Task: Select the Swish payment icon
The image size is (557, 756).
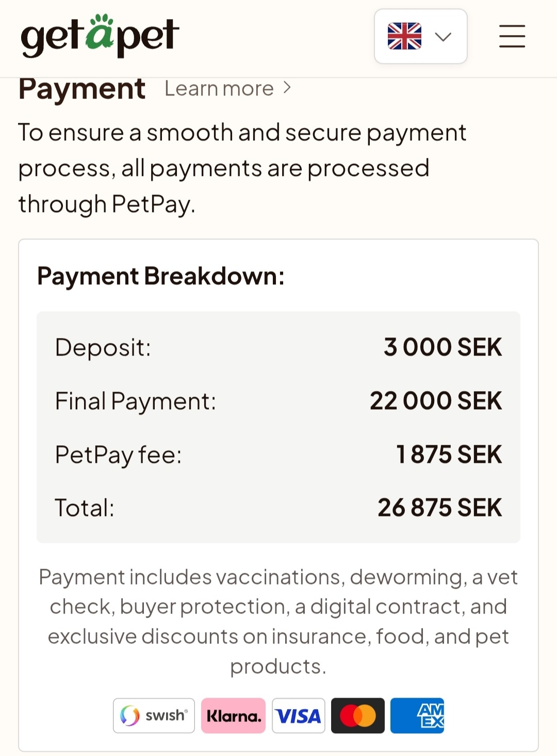Action: (x=154, y=716)
